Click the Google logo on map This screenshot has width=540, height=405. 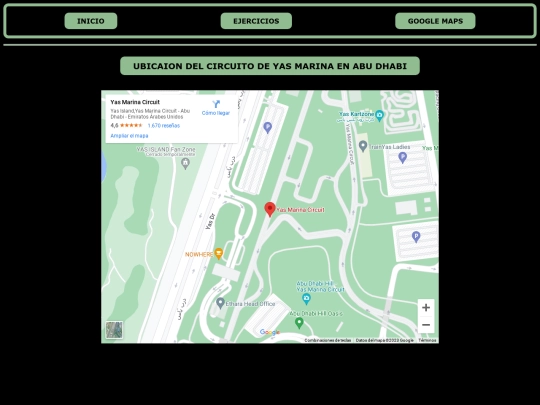[270, 332]
